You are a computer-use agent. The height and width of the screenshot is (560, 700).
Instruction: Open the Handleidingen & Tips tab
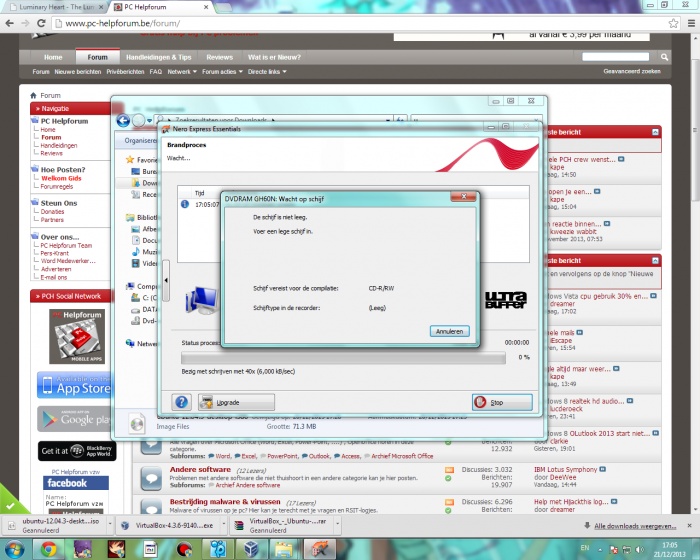tap(158, 57)
